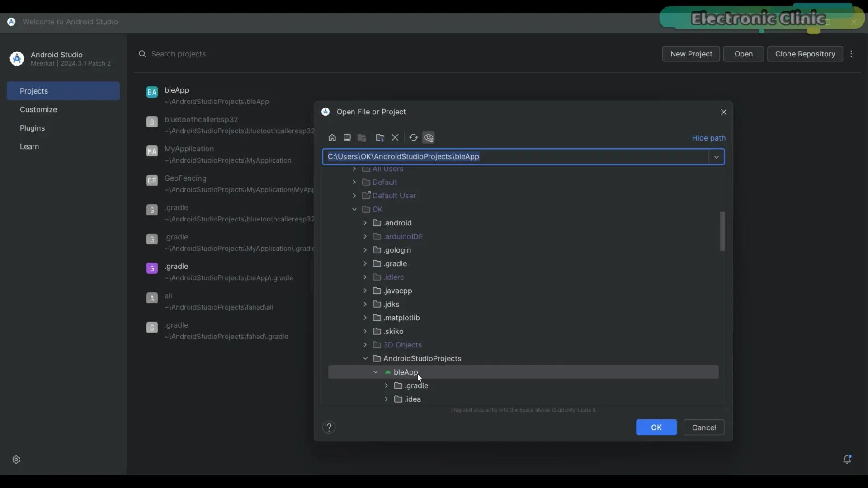
Task: Open the more options menu beside Clone Repository
Action: pos(851,54)
